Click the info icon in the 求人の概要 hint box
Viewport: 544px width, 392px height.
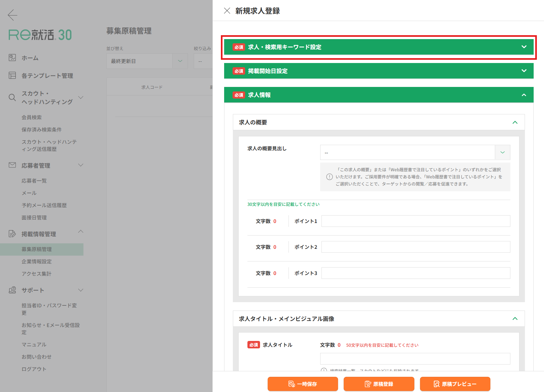pos(329,177)
